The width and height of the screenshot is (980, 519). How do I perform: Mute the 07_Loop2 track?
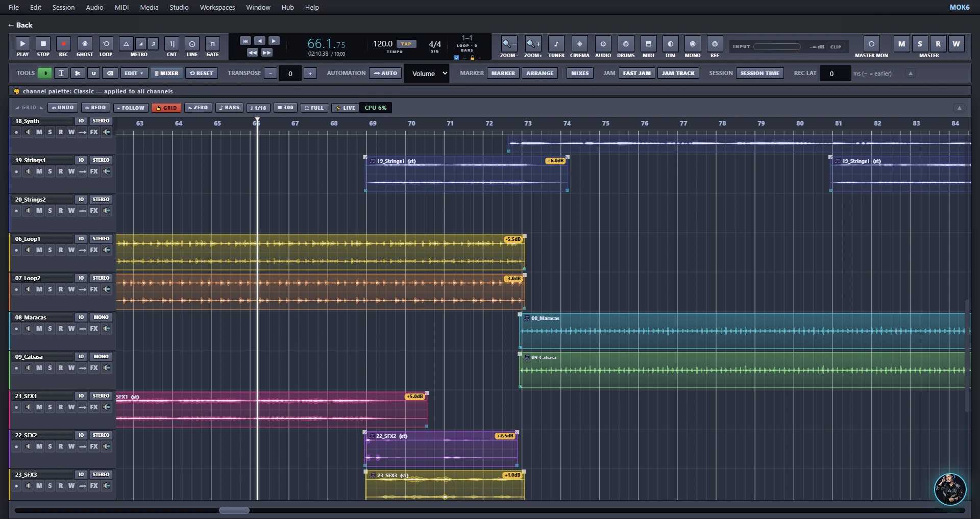(x=39, y=289)
